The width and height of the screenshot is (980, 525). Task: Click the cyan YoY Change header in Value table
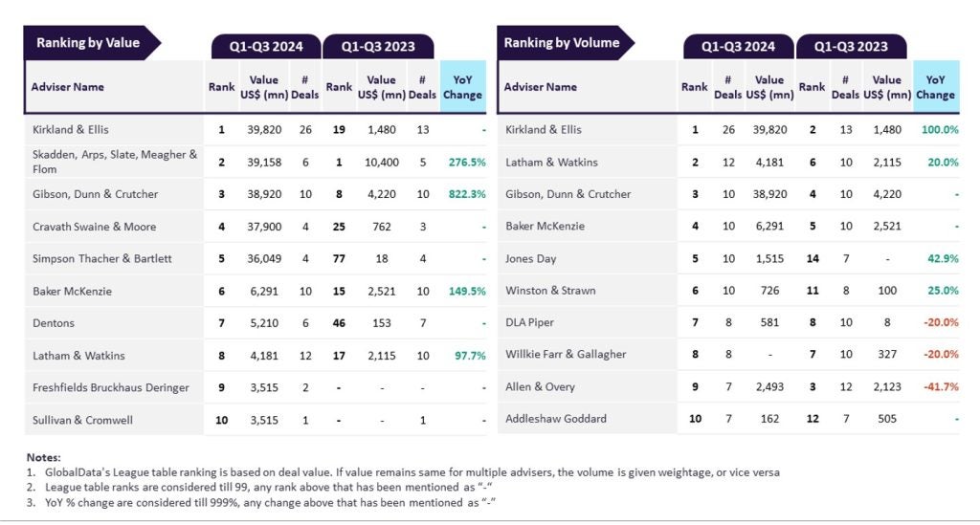[463, 87]
